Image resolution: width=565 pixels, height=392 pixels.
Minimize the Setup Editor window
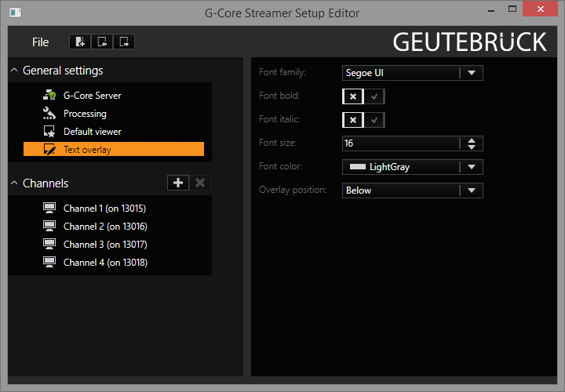coord(490,11)
